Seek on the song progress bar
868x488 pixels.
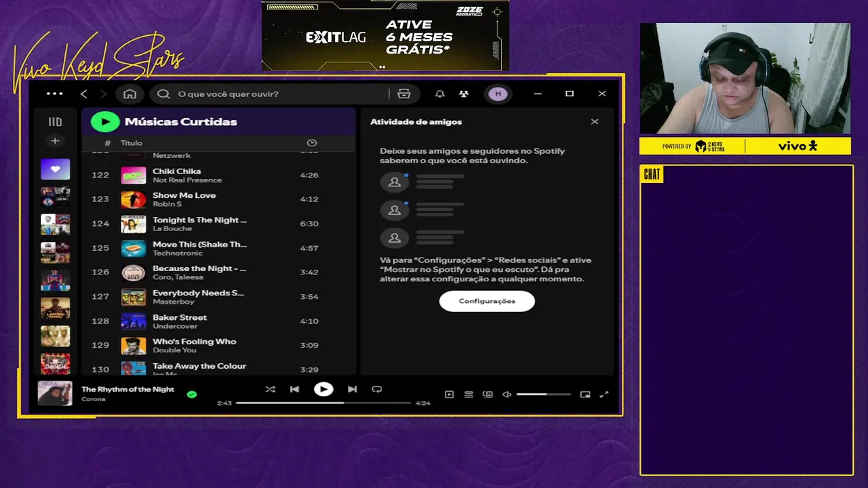[x=323, y=403]
